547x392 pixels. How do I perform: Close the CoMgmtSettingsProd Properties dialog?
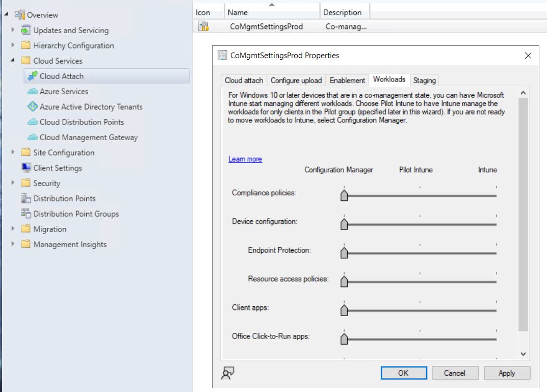528,56
